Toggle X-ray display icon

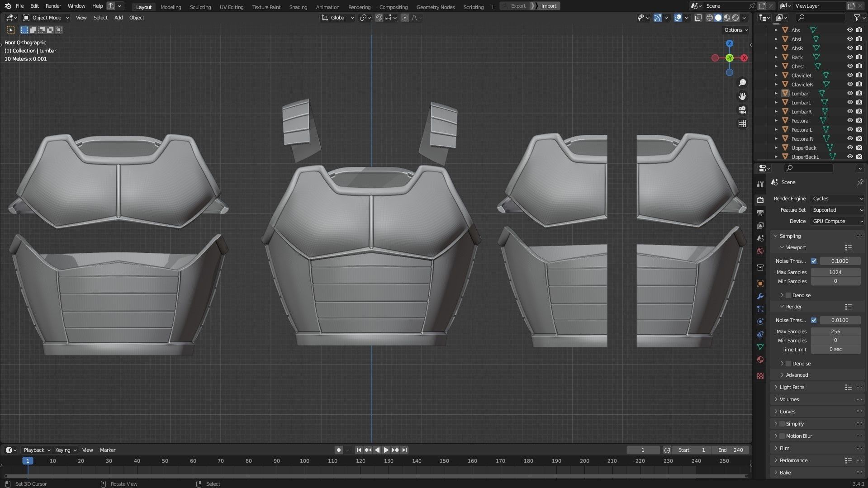click(x=698, y=18)
